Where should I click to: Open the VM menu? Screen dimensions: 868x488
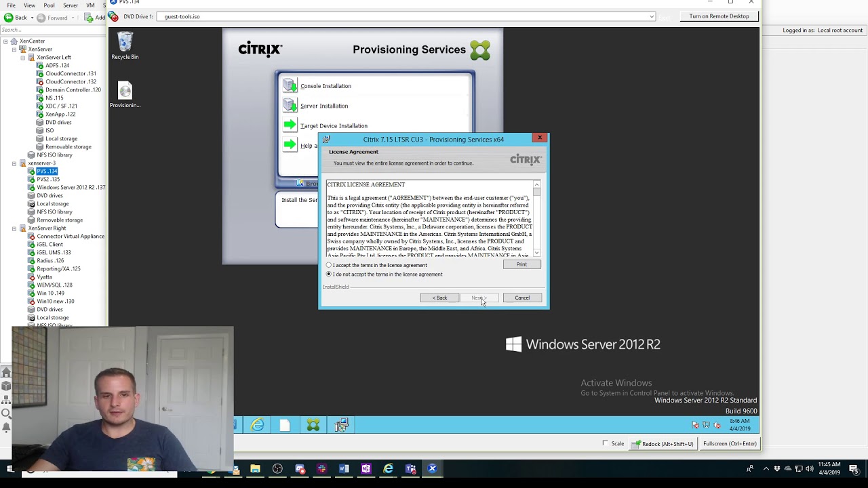click(90, 5)
